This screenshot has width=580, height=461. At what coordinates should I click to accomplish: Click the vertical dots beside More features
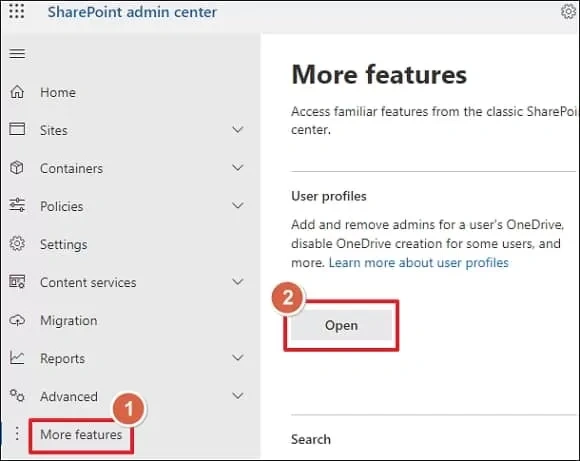pyautogui.click(x=17, y=433)
